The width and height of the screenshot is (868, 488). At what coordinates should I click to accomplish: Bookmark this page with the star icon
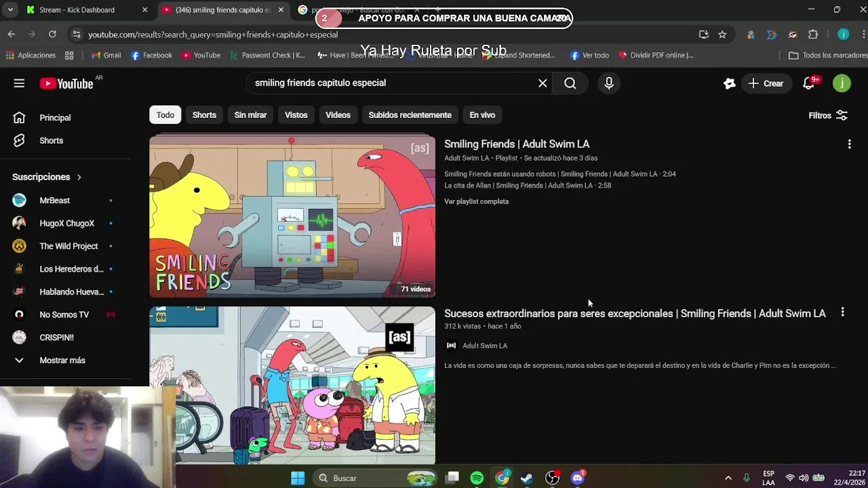[x=722, y=35]
